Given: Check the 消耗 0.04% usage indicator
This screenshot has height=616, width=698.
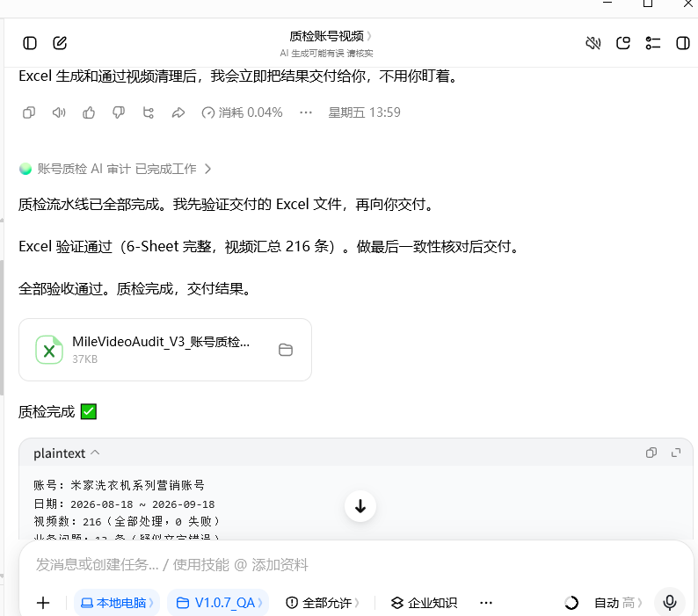Looking at the screenshot, I should tap(242, 112).
